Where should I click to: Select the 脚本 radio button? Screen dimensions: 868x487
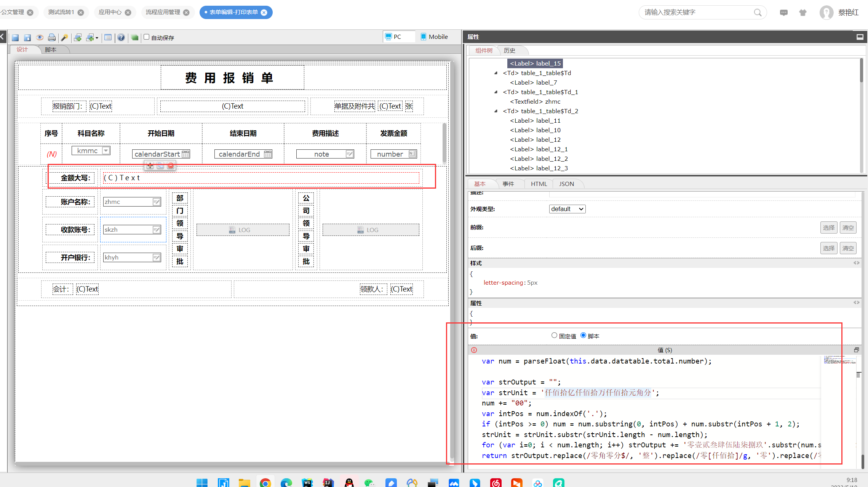point(583,335)
